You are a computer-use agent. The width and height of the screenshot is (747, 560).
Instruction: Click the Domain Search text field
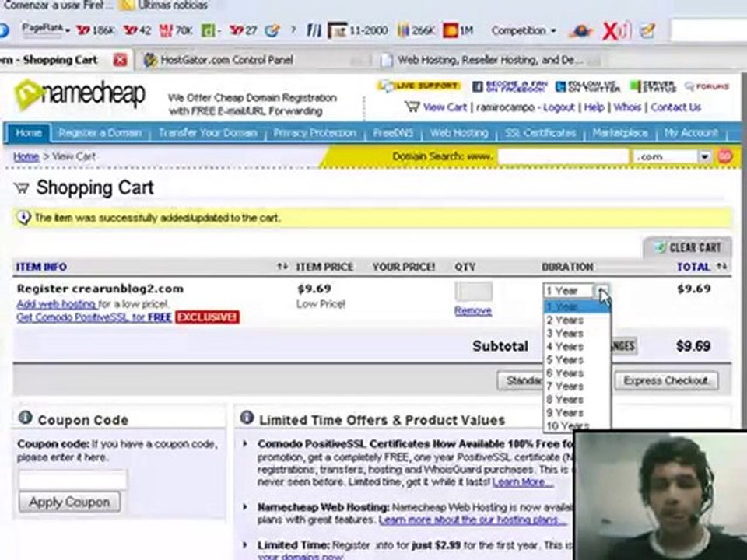563,156
